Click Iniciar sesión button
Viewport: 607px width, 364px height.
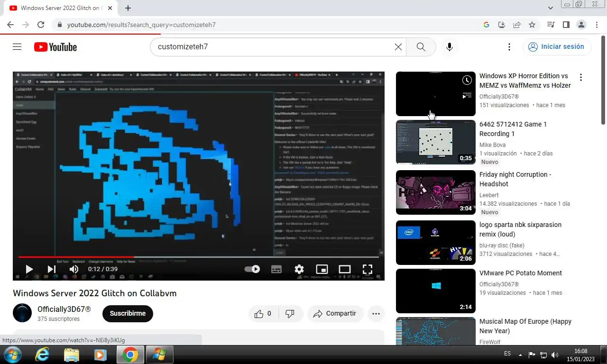(x=557, y=47)
